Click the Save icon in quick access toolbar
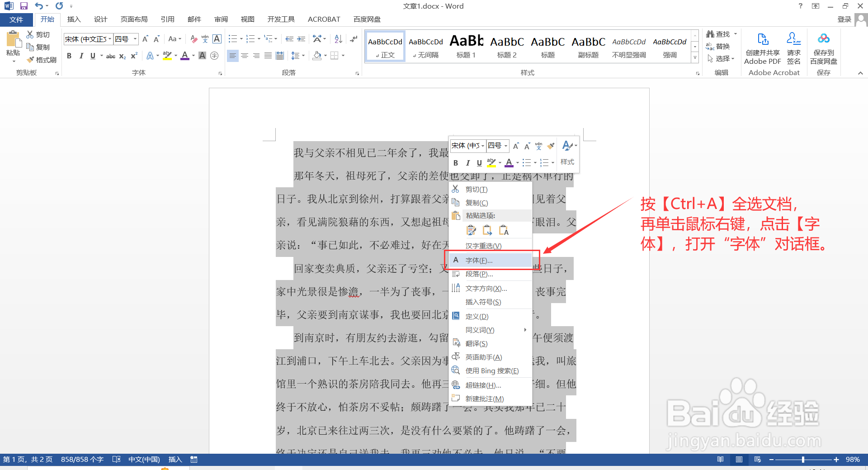This screenshot has height=470, width=868. pyautogui.click(x=24, y=6)
